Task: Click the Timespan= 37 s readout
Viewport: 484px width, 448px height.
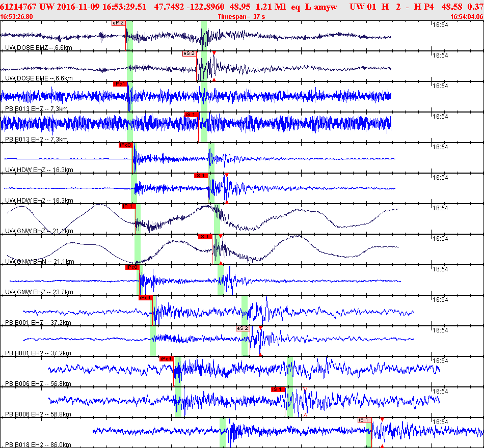Action: [241, 17]
